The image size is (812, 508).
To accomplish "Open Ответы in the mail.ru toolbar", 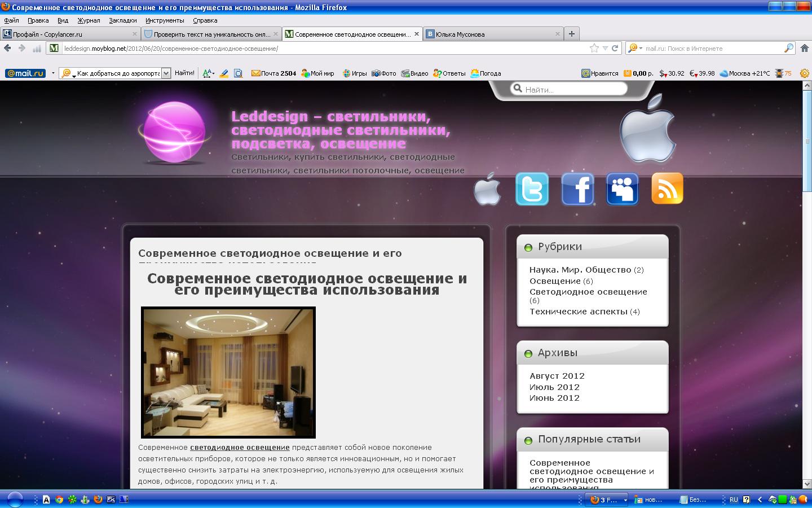I will tap(449, 73).
